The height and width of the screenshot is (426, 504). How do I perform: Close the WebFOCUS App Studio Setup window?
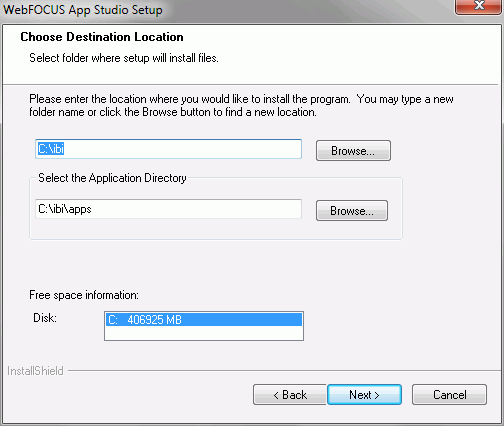[x=479, y=7]
